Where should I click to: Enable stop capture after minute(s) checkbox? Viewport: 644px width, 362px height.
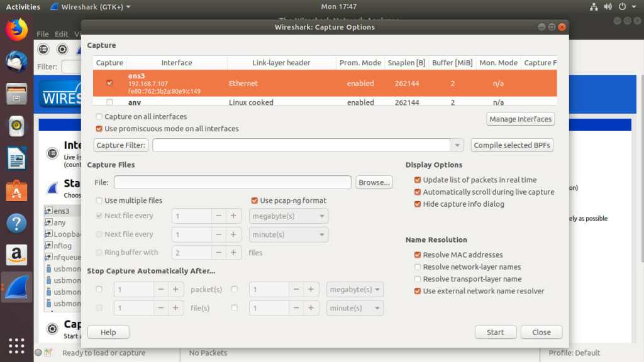[235, 307]
